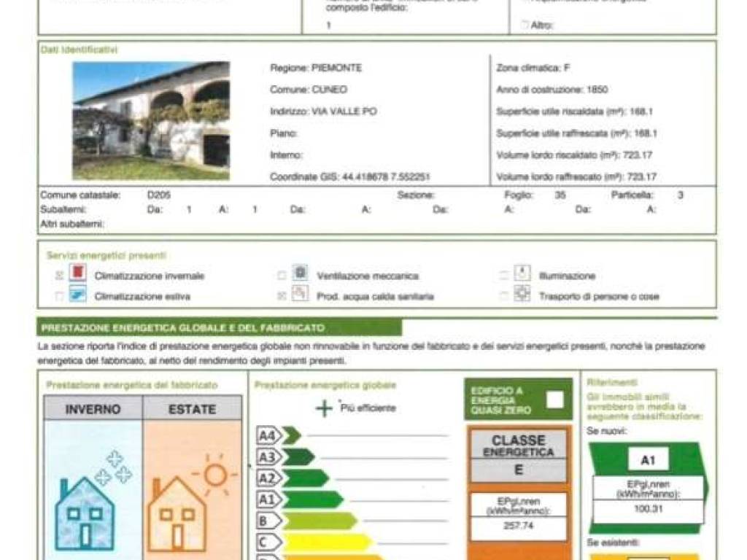The height and width of the screenshot is (560, 747).
Task: Select the ESTATE column header
Action: click(x=192, y=409)
